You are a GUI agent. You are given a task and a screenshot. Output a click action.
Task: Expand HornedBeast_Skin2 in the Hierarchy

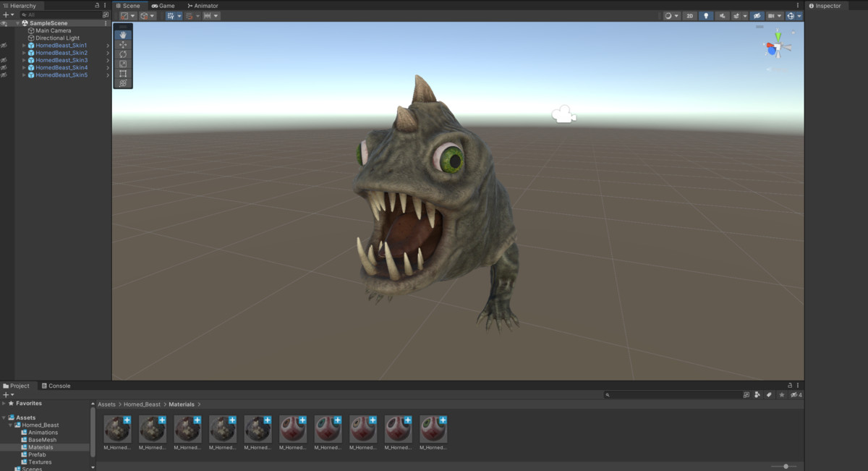[24, 53]
